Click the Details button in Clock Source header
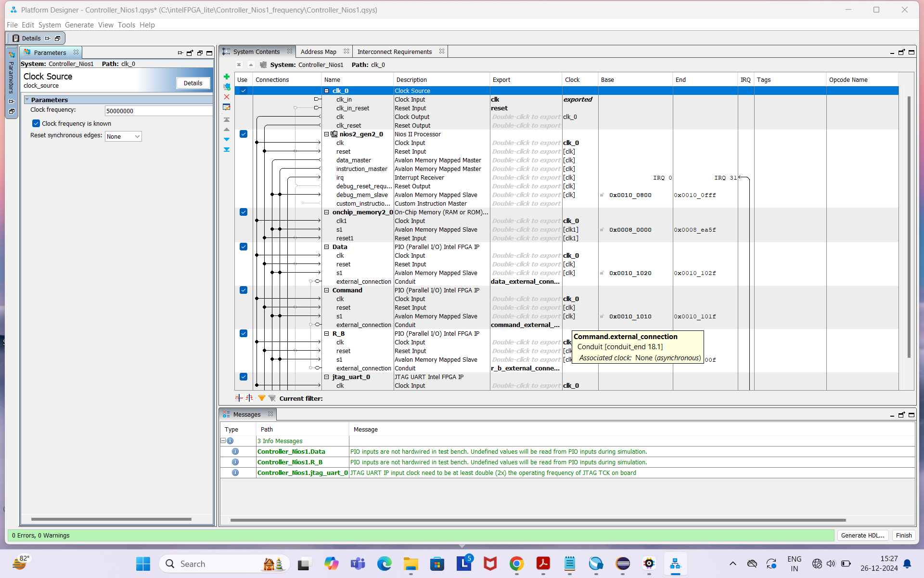This screenshot has width=924, height=578. [x=193, y=83]
